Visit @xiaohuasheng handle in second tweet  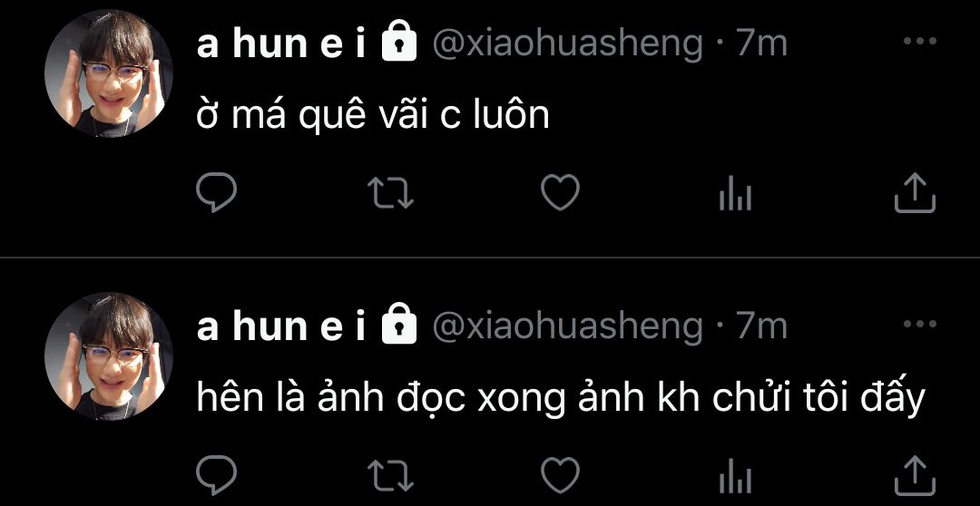pyautogui.click(x=567, y=328)
